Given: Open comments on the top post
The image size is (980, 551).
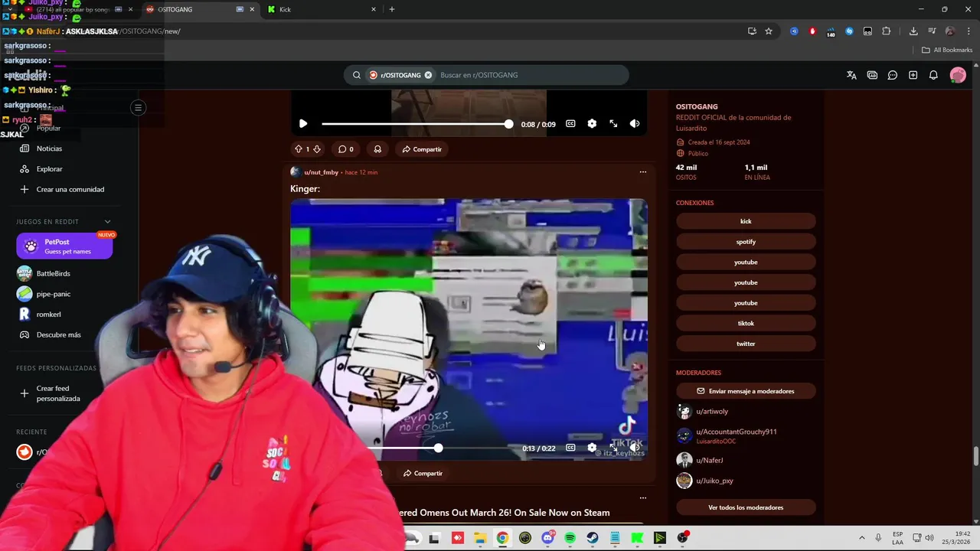Looking at the screenshot, I should pos(345,149).
